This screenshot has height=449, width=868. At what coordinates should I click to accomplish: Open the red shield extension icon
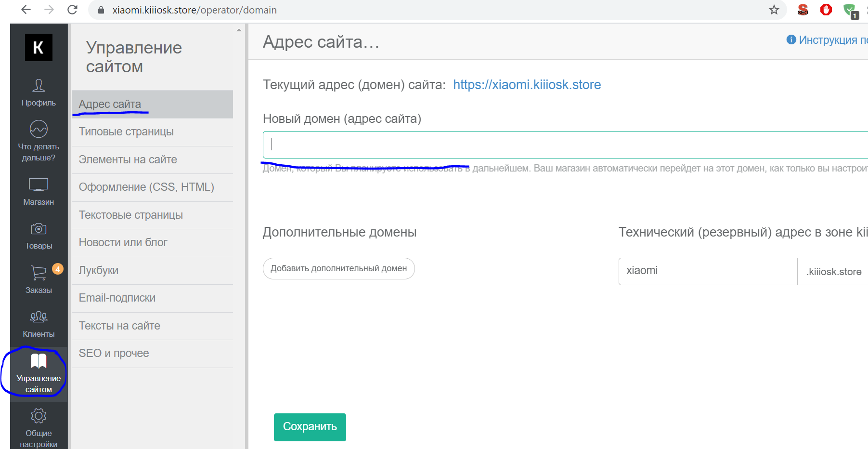pyautogui.click(x=826, y=10)
